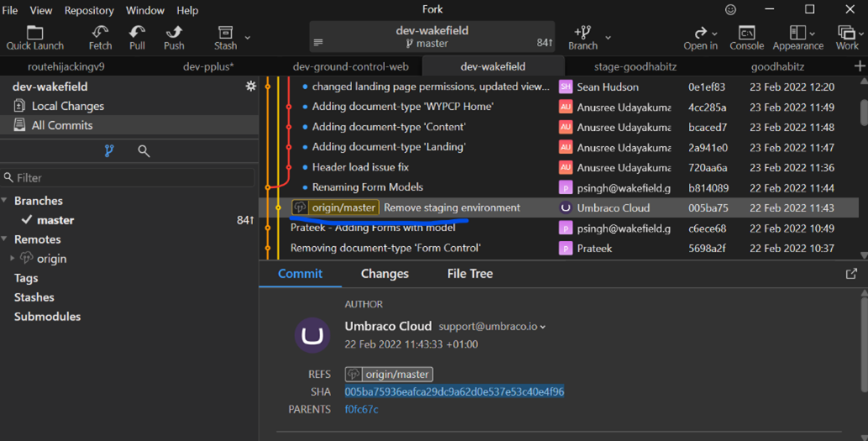Pop out commit details with external icon
The image size is (868, 441).
point(851,274)
